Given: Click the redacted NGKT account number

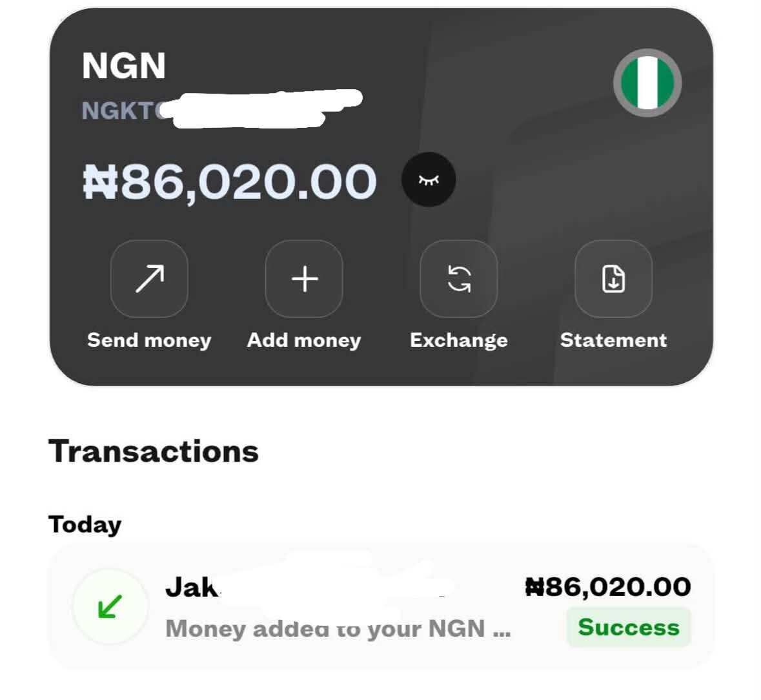Looking at the screenshot, I should click(x=222, y=110).
